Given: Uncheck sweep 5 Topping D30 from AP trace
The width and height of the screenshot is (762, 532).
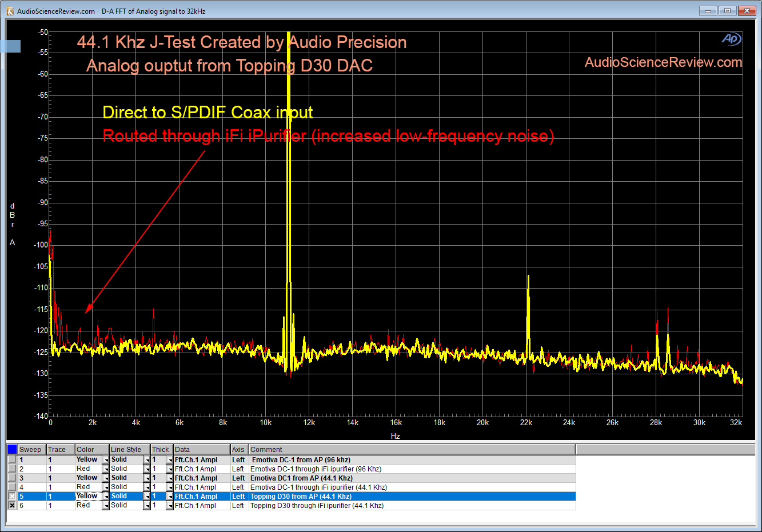Looking at the screenshot, I should (x=12, y=497).
